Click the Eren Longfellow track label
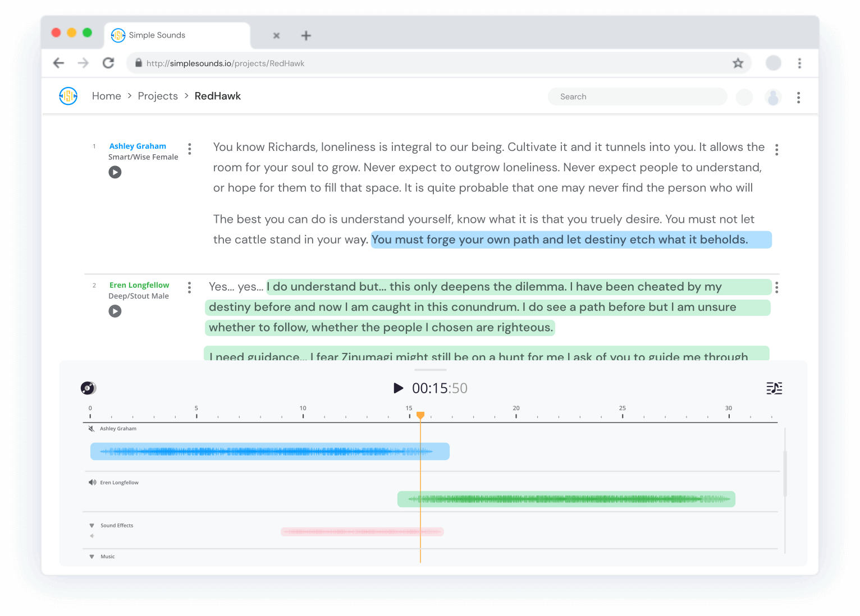The height and width of the screenshot is (616, 860). 120,482
